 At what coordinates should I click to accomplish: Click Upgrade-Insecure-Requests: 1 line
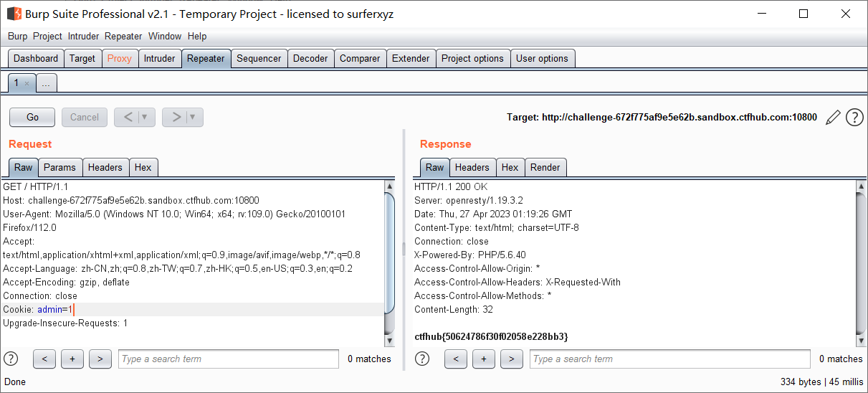(x=65, y=323)
